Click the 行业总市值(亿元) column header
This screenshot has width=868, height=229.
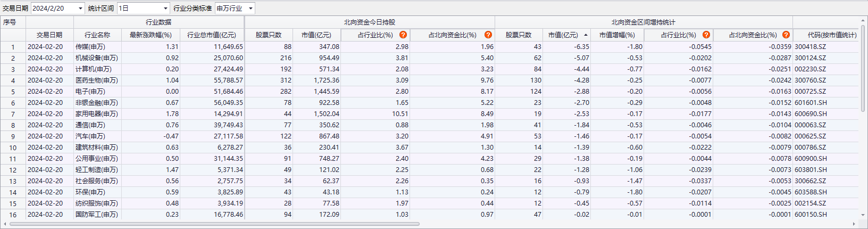(x=212, y=35)
